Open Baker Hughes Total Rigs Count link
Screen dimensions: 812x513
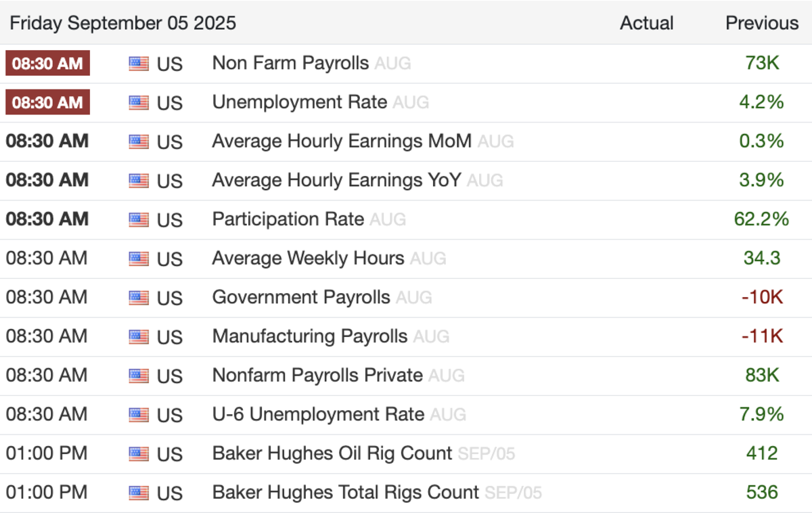pos(345,492)
